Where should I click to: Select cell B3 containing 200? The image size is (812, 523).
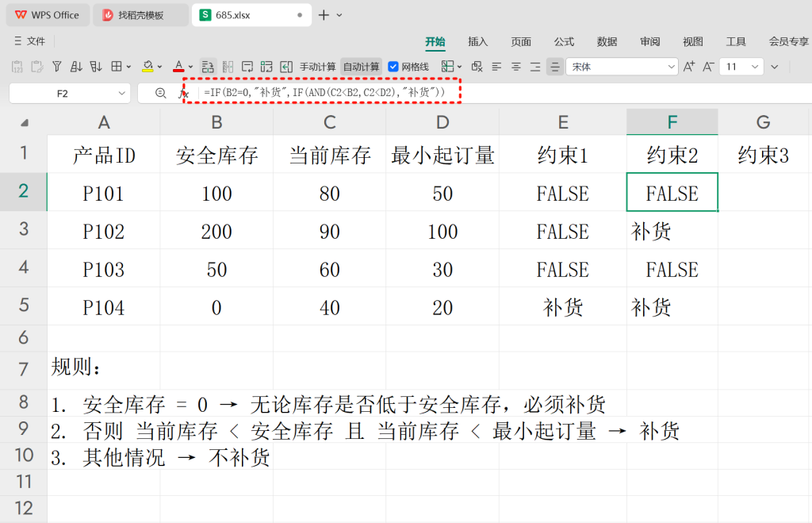(216, 231)
